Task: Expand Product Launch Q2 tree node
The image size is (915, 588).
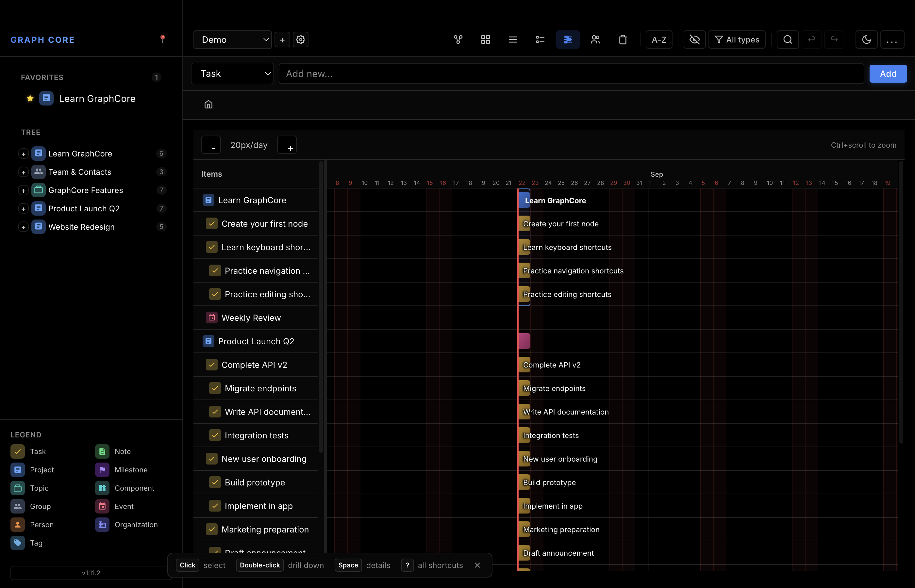Action: click(23, 209)
